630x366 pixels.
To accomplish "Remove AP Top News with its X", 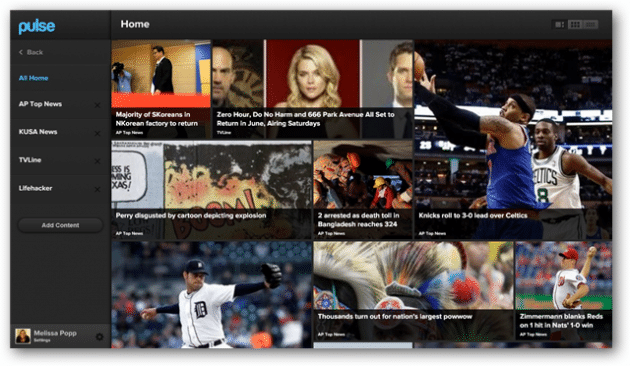I will click(x=97, y=105).
